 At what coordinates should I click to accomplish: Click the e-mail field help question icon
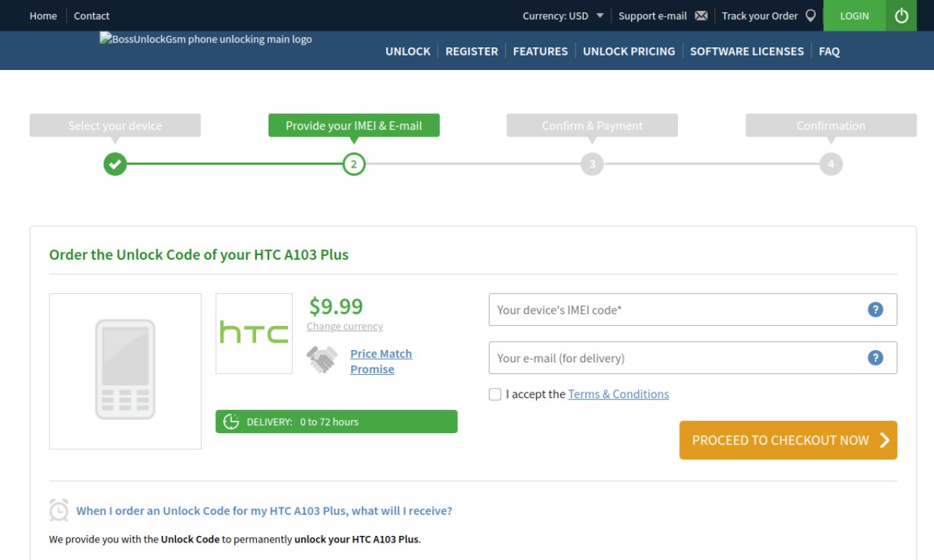(876, 357)
